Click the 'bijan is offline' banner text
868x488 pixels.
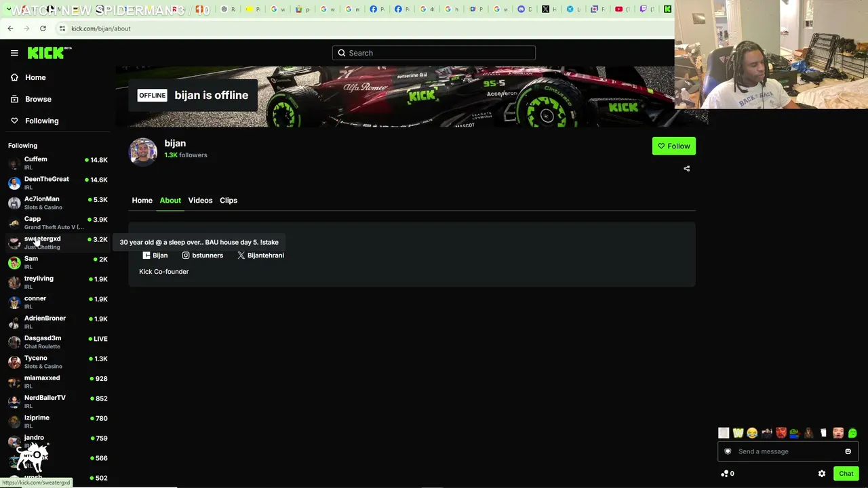pos(211,96)
